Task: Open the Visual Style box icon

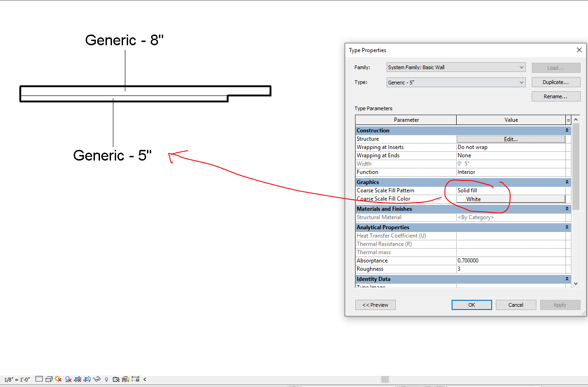Action: coord(49,379)
